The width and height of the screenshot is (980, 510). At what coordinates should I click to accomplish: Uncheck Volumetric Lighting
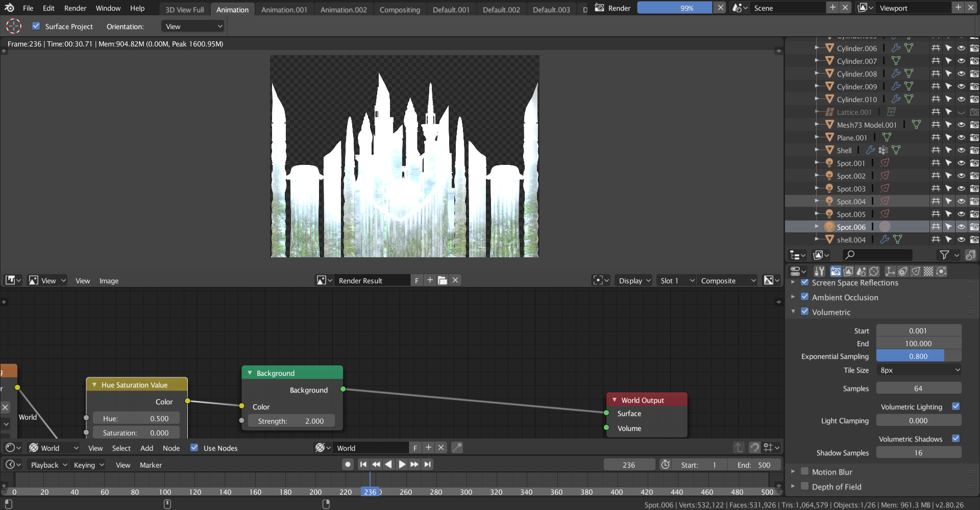coord(956,406)
